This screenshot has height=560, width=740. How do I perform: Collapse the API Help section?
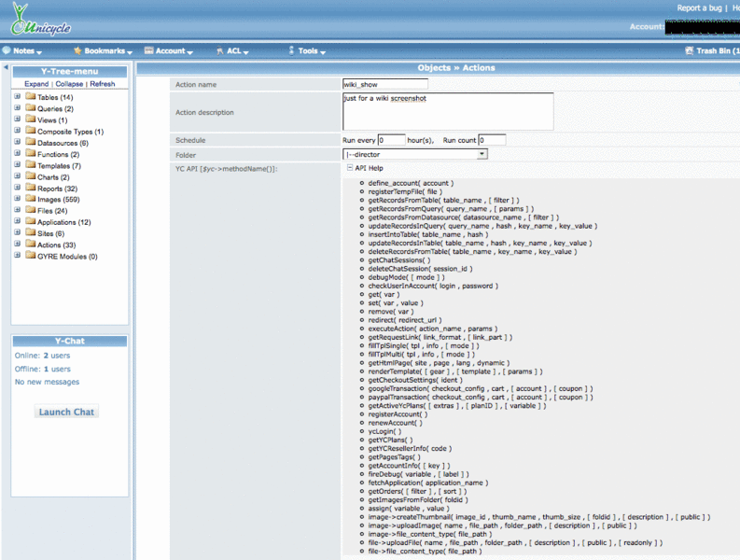click(349, 168)
